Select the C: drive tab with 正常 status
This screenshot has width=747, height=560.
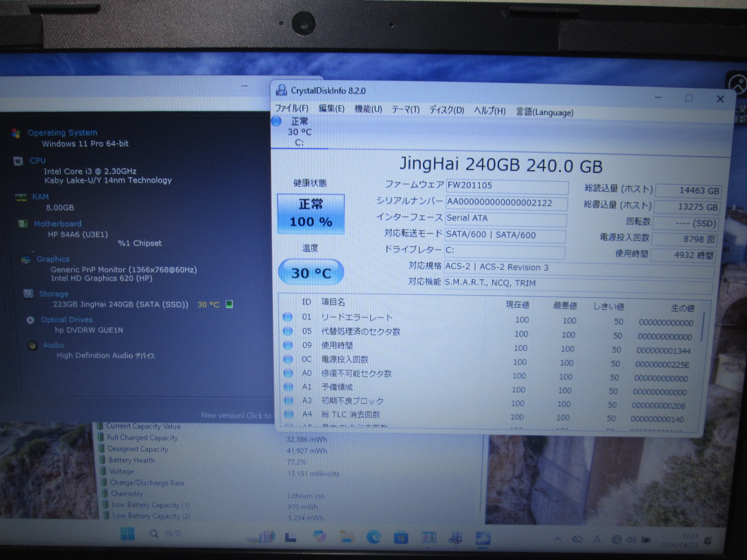[299, 132]
